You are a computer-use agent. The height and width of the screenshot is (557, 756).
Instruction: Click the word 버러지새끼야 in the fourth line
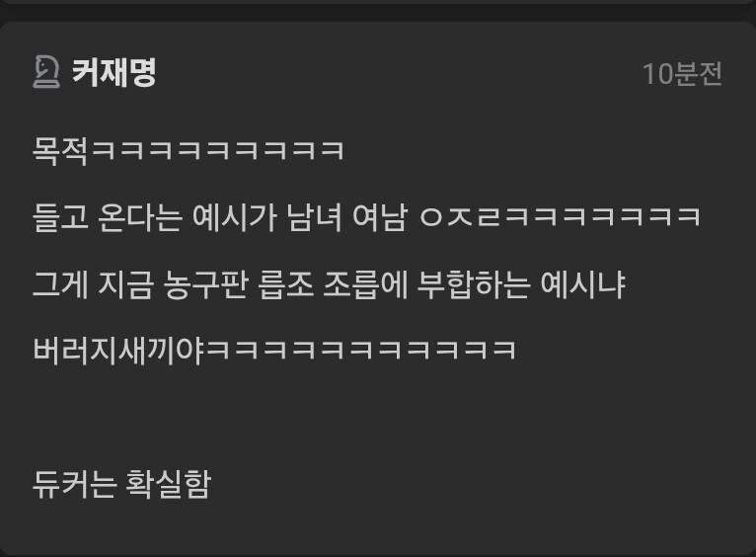pyautogui.click(x=119, y=351)
